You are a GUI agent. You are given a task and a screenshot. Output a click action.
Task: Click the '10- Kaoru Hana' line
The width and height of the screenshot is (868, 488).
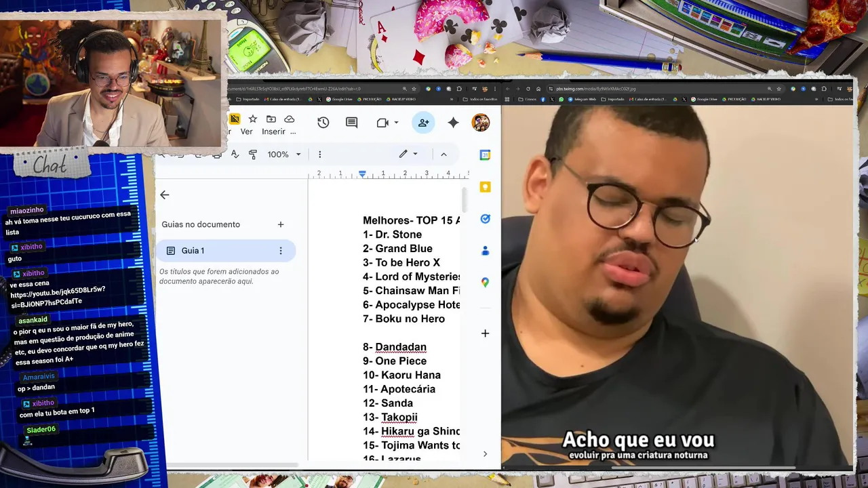click(401, 375)
